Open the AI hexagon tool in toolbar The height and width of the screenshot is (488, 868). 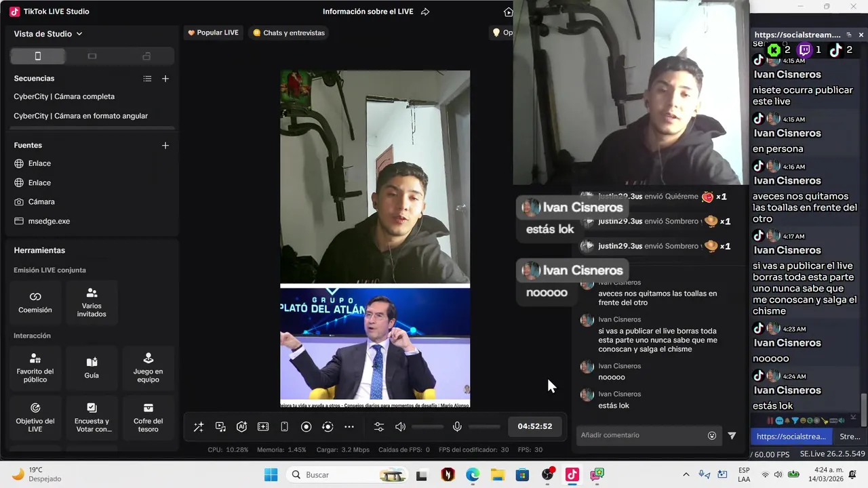coord(241,427)
